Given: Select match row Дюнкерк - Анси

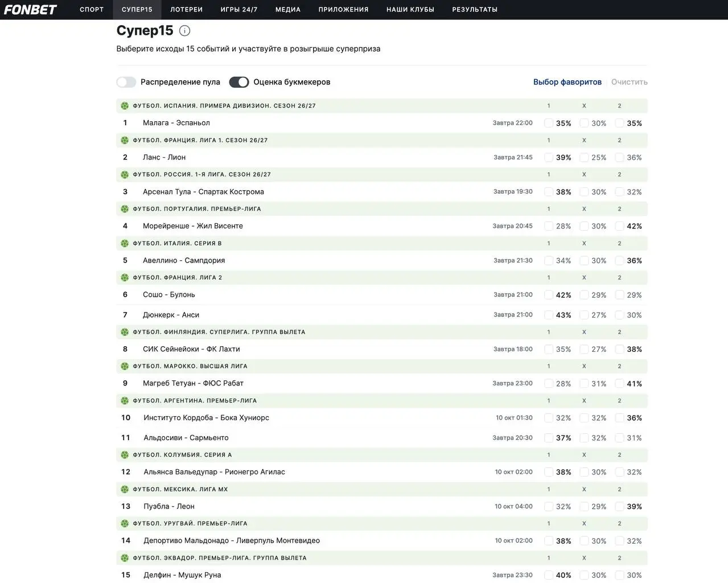Looking at the screenshot, I should 382,315.
